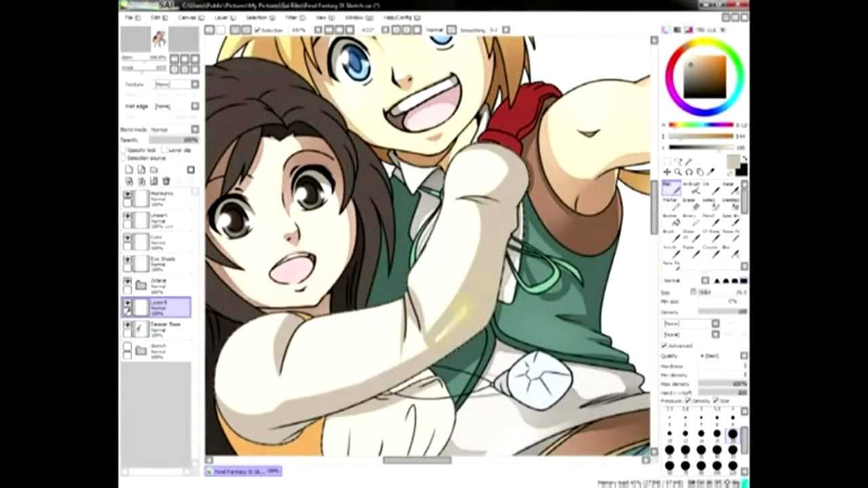The width and height of the screenshot is (868, 488).
Task: Uncheck the Selection checkbox in the toolbar
Action: tap(258, 30)
